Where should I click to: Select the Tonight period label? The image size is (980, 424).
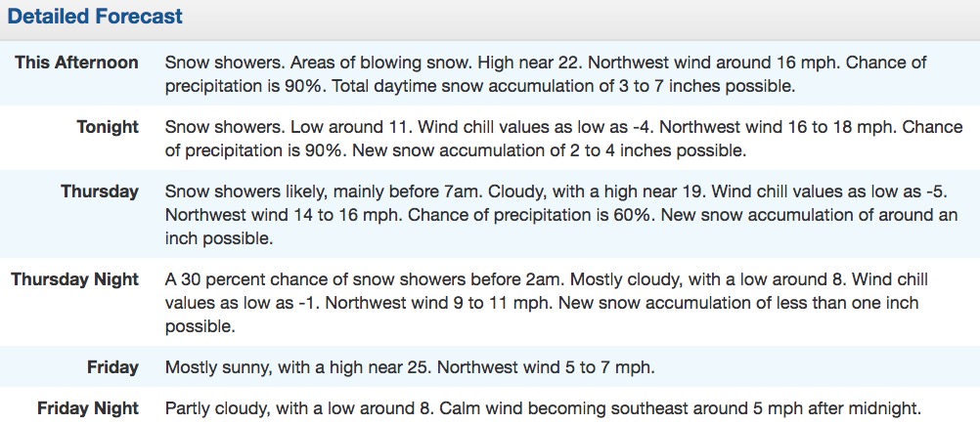coord(108,127)
